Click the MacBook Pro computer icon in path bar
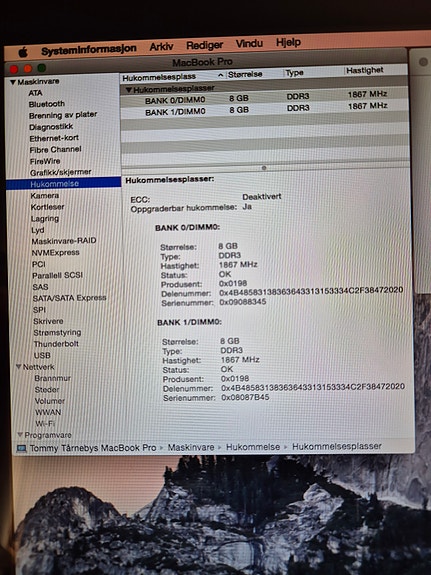The height and width of the screenshot is (575, 431). 22,448
